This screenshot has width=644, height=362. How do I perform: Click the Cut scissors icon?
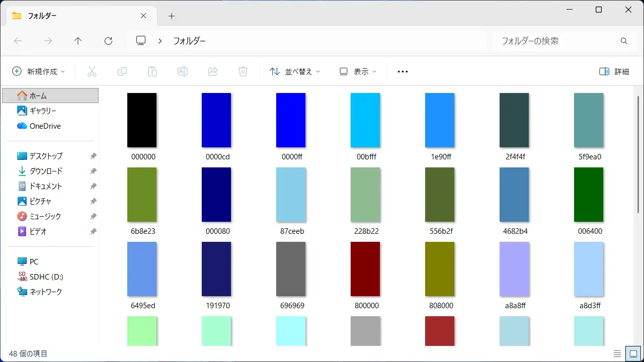coord(92,71)
